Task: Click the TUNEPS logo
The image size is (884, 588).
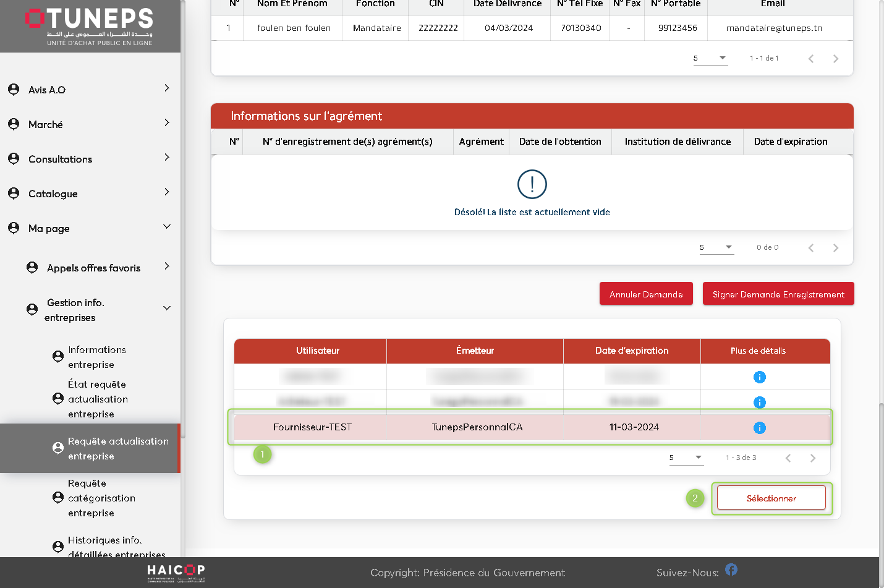Action: point(90,26)
